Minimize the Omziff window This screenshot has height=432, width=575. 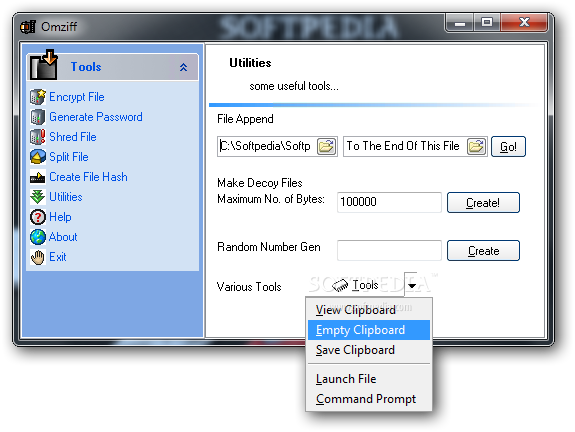pyautogui.click(x=459, y=23)
